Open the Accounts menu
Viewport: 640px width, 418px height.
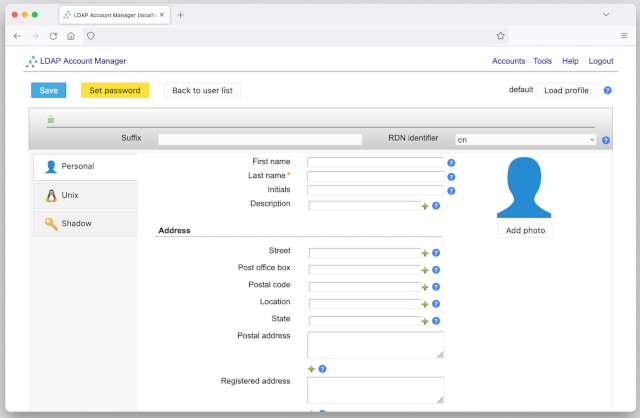coord(508,61)
